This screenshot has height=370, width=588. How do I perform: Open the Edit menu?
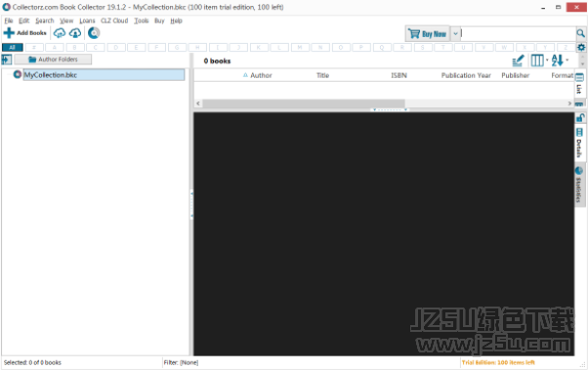tap(24, 21)
